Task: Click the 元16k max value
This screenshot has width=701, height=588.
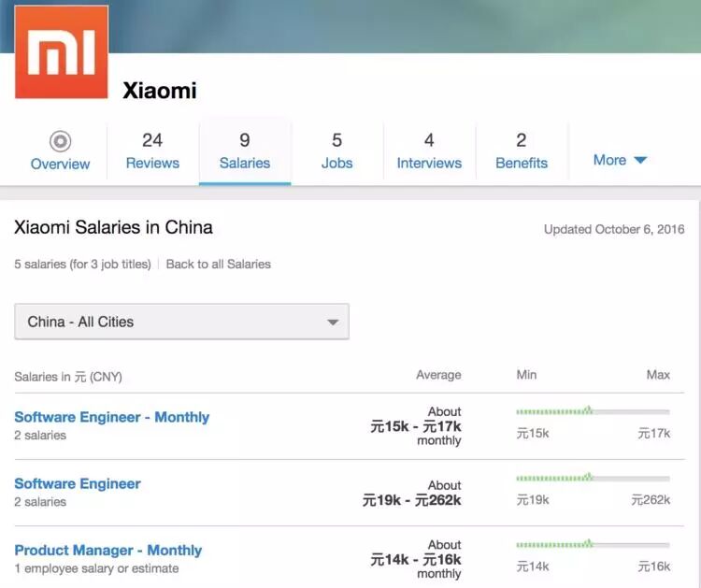Action: (654, 566)
